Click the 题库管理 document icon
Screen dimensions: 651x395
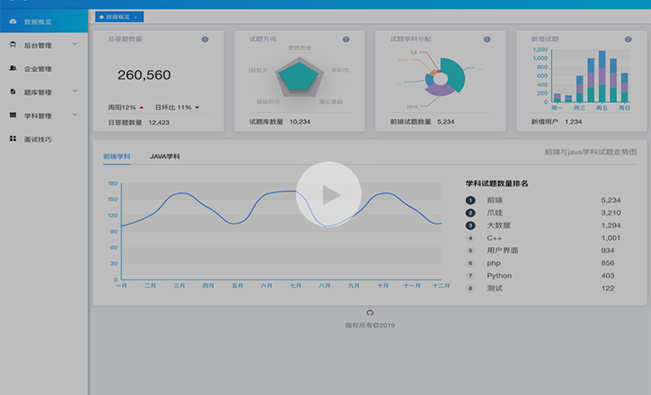(x=13, y=91)
